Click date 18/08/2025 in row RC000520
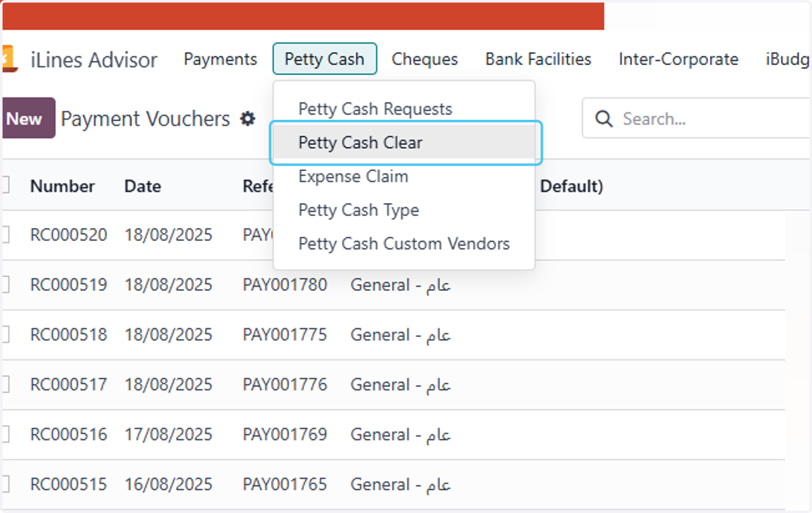This screenshot has height=513, width=812. tap(168, 235)
